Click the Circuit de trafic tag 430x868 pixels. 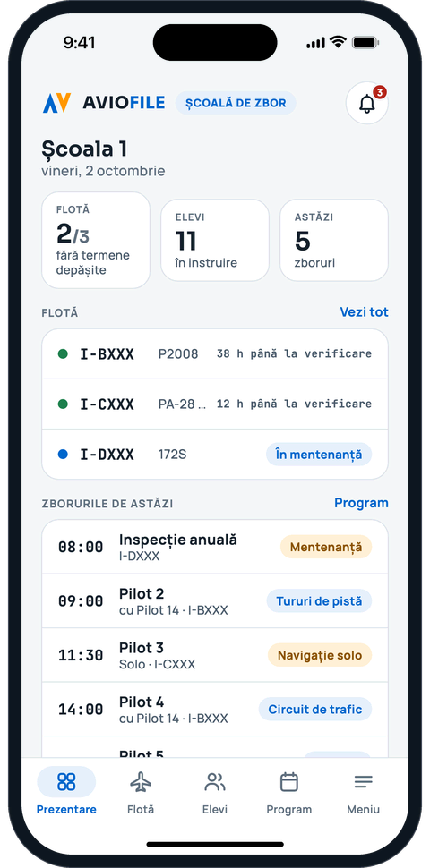315,709
